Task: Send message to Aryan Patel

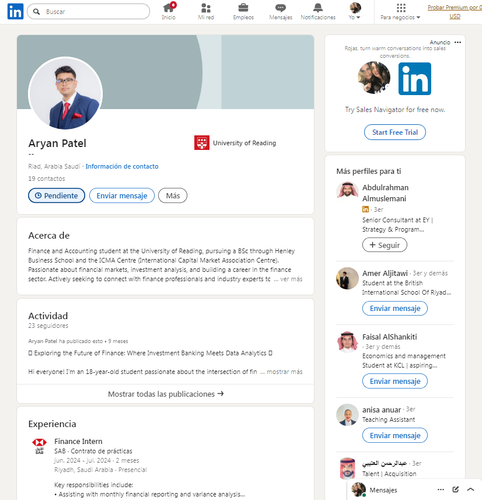Action: pyautogui.click(x=122, y=195)
